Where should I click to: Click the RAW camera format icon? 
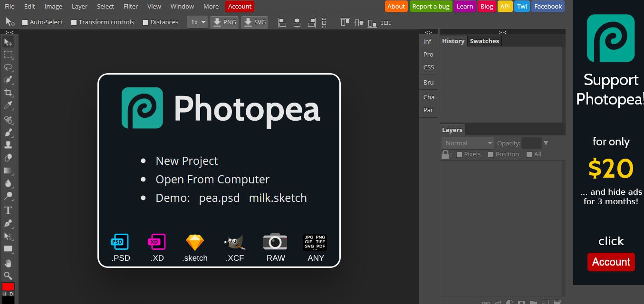pos(275,241)
